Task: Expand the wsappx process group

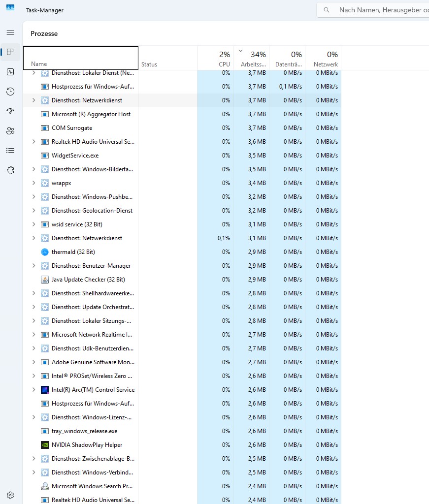Action: point(33,183)
